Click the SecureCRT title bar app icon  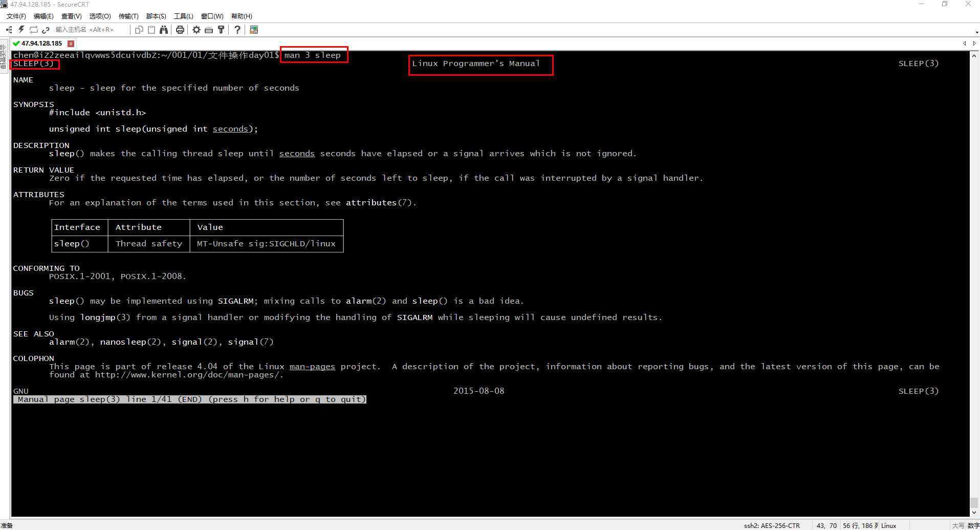[4, 4]
